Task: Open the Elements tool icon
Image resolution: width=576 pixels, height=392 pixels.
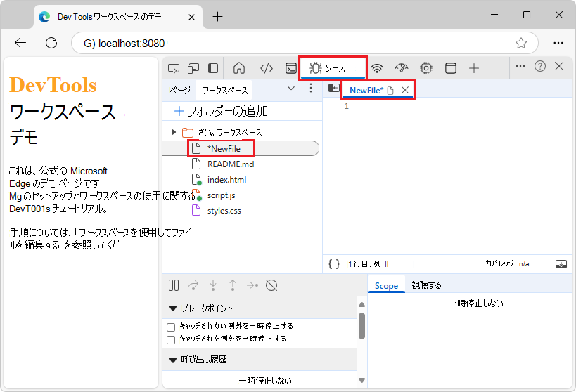Action: (x=267, y=68)
